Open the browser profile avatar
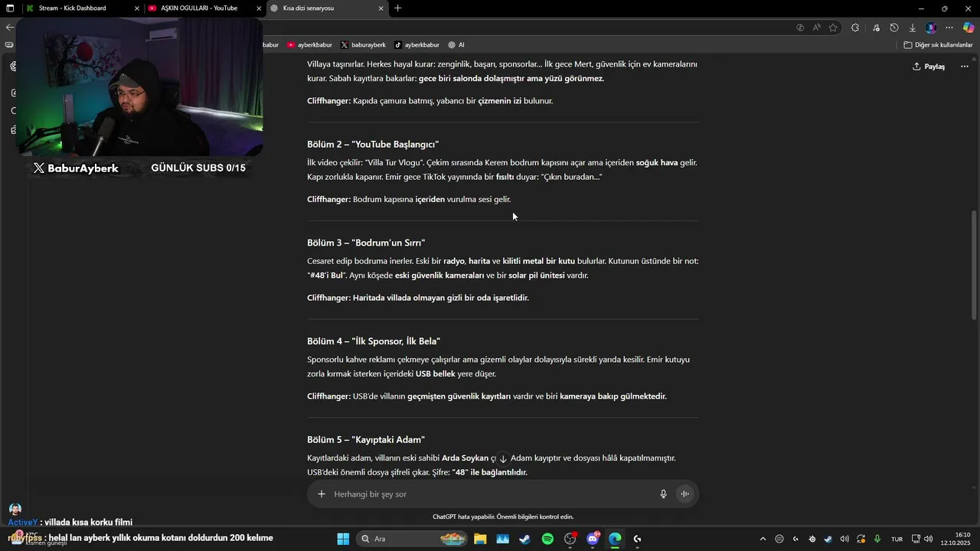The image size is (980, 551). point(931,28)
